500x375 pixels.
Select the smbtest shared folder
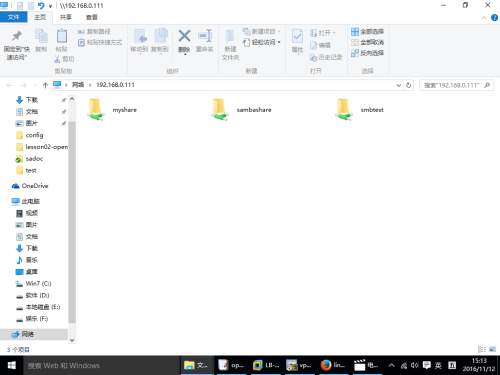(x=359, y=110)
